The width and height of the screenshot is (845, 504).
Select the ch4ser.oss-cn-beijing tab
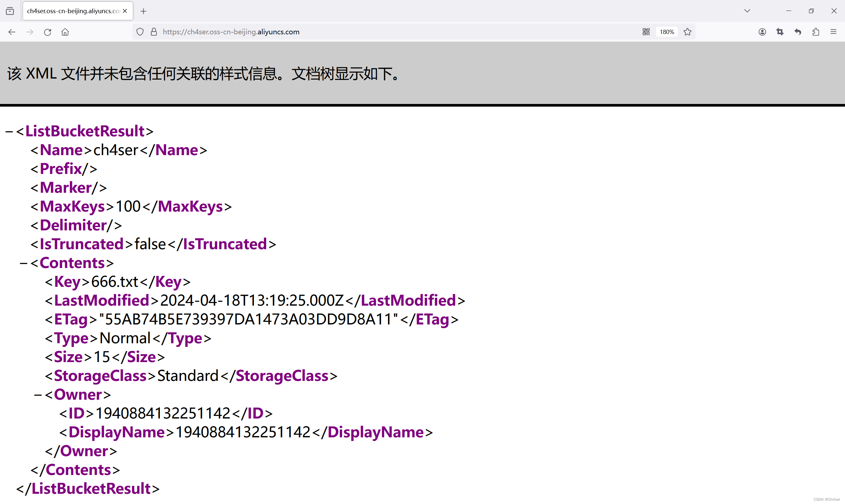pos(73,11)
